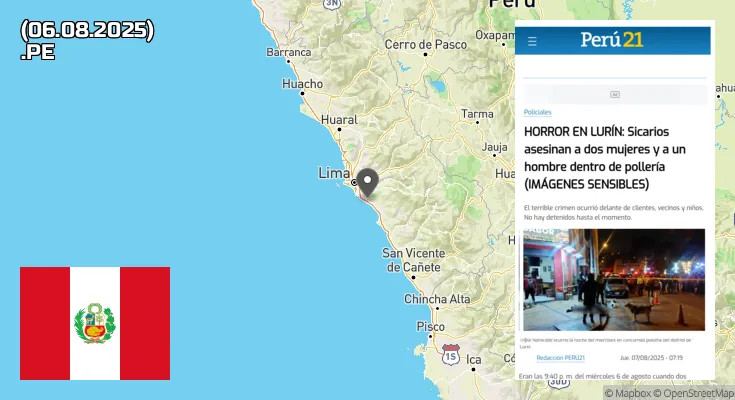Select the Huacho city label
This screenshot has height=400, width=735.
(x=302, y=84)
